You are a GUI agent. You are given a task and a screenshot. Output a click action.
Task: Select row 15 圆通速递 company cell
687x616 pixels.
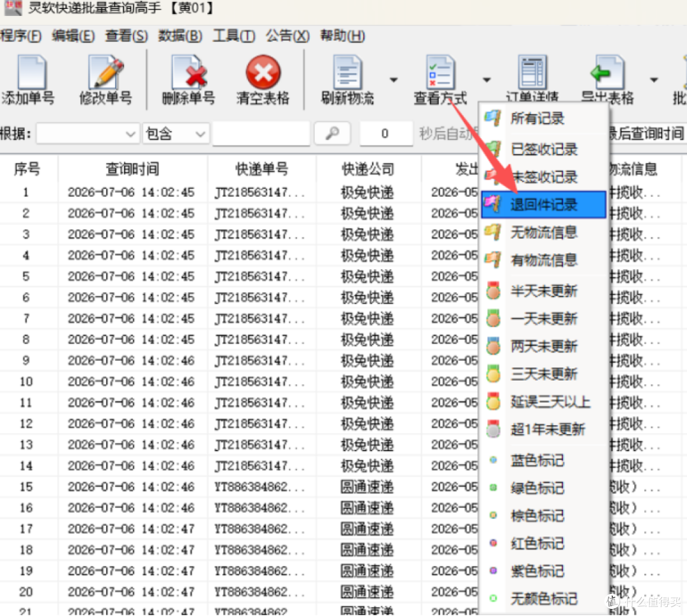coord(367,487)
